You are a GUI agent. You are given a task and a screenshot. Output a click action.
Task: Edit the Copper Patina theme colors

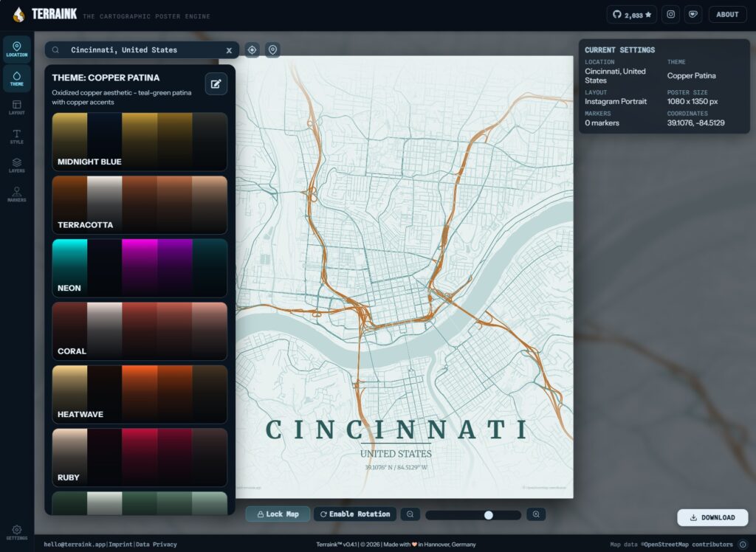tap(216, 84)
